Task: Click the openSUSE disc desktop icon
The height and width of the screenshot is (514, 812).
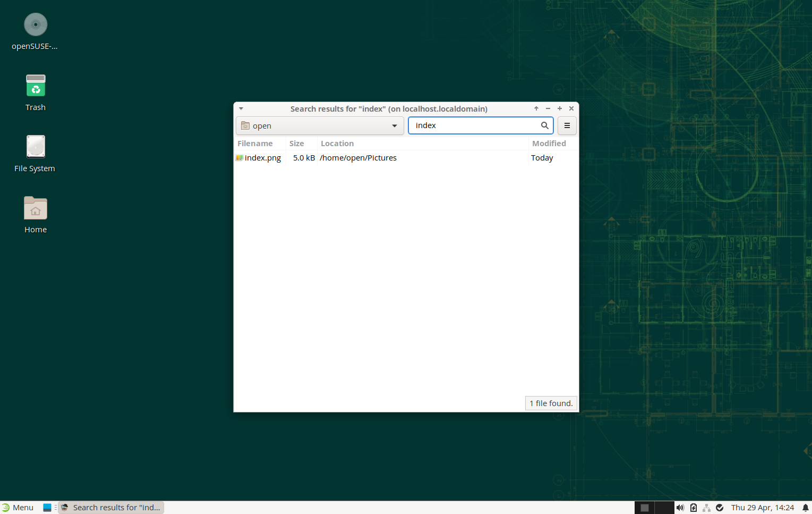Action: 36,25
